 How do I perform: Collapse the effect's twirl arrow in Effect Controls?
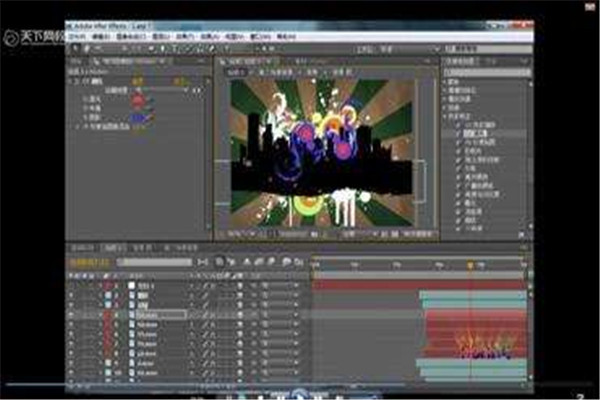(71, 81)
